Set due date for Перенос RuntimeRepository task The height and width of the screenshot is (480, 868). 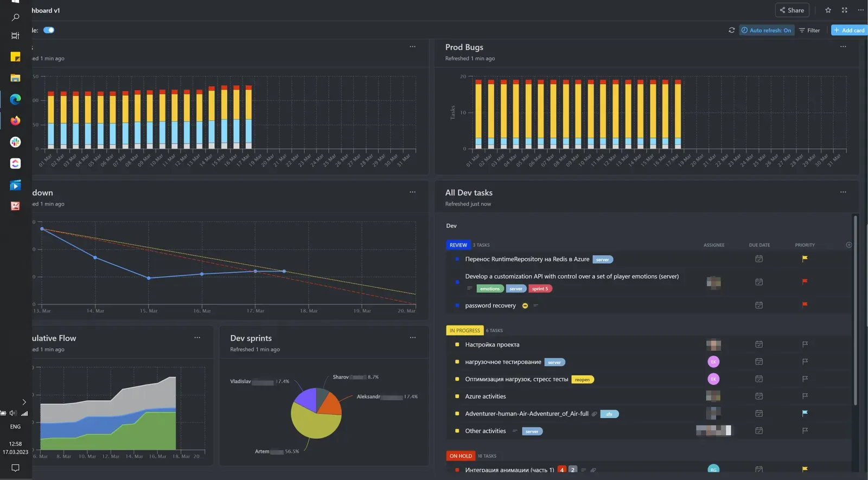(759, 259)
